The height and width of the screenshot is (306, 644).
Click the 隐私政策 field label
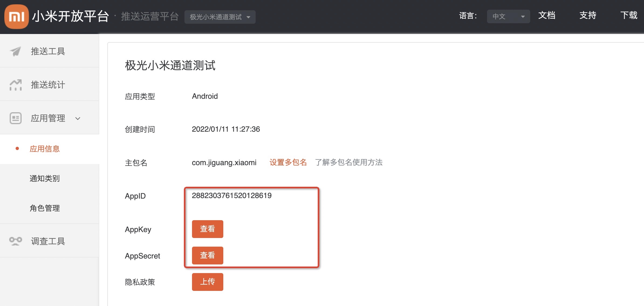pyautogui.click(x=140, y=282)
